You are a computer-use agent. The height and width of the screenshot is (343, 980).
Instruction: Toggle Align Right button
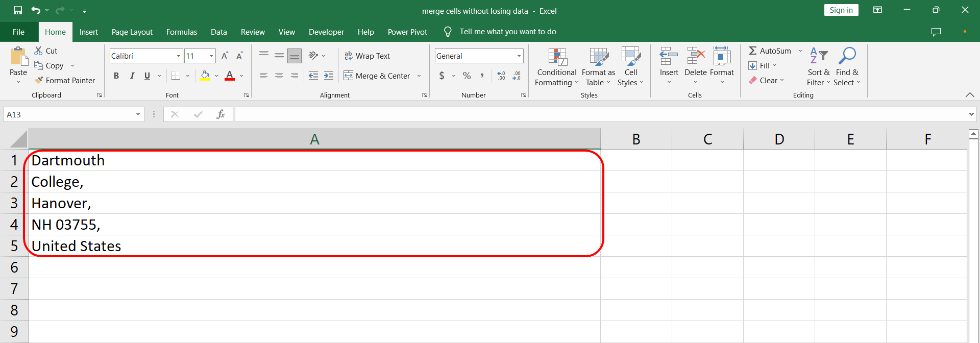[295, 76]
